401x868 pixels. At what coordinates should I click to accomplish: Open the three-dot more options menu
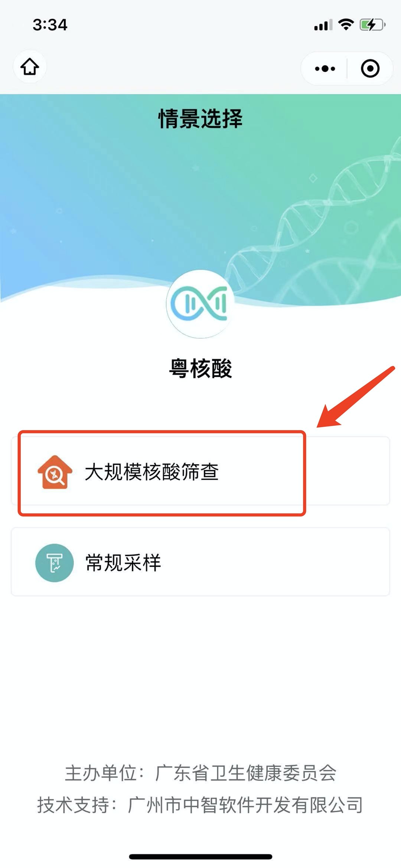(325, 69)
